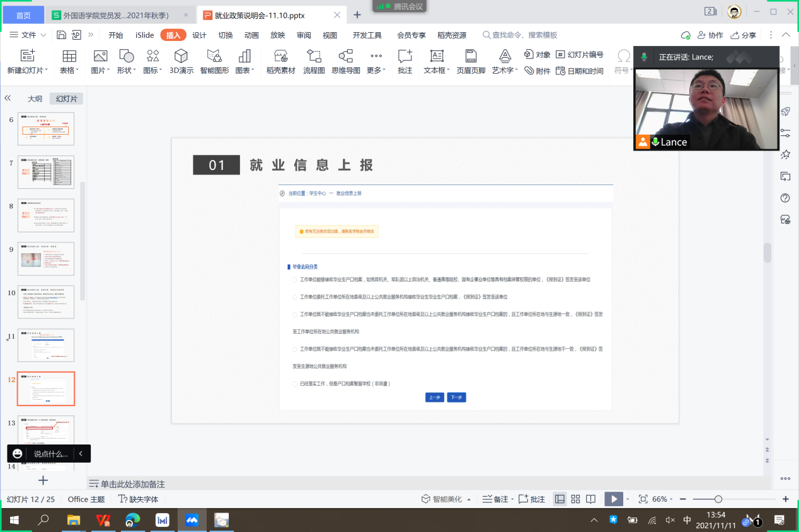Click the 查找命令 search box
799x532 pixels.
(520, 35)
